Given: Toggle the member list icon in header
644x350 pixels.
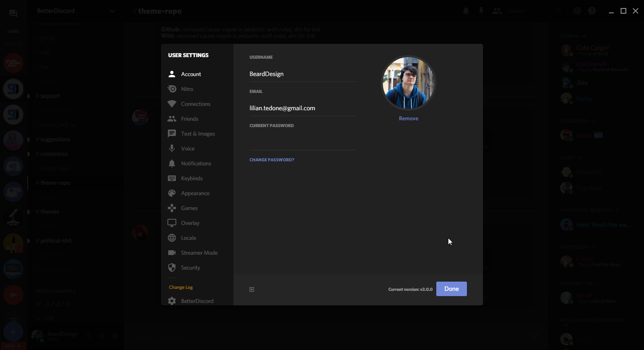Looking at the screenshot, I should click(x=497, y=11).
